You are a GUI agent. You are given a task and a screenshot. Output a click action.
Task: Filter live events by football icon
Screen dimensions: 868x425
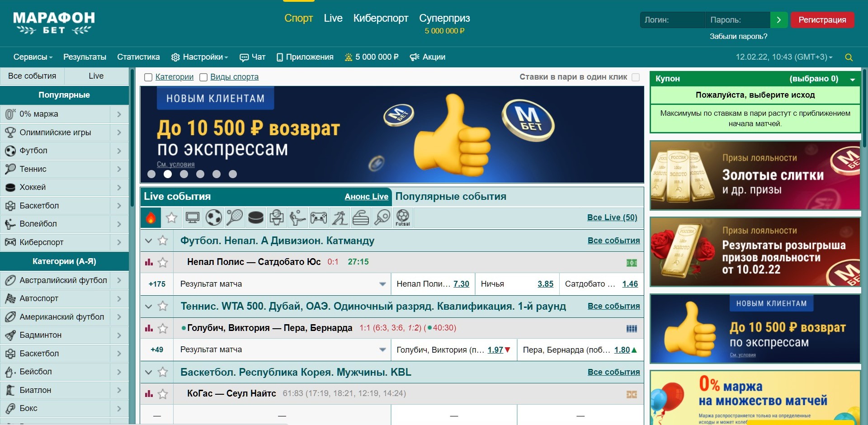(x=213, y=217)
